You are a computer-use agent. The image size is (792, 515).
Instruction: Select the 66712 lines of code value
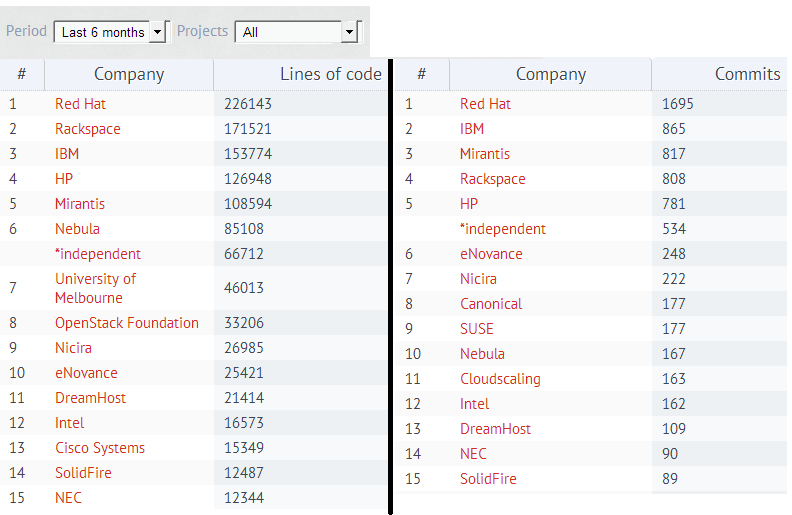click(244, 254)
